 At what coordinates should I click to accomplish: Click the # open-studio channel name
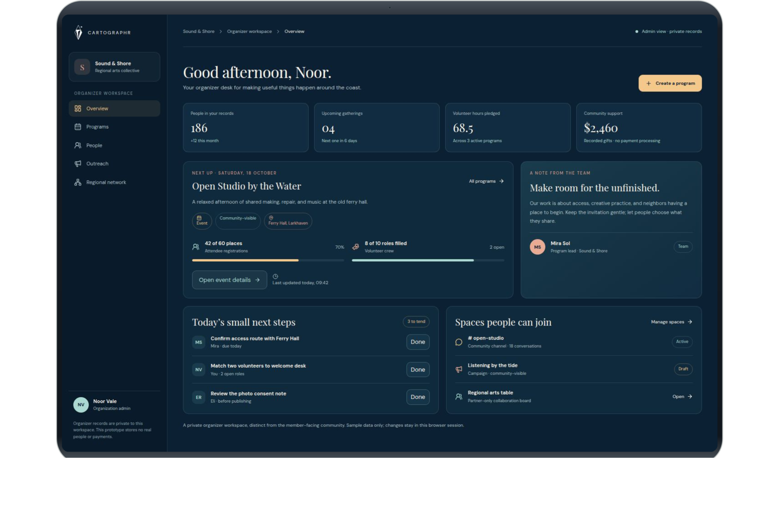[x=486, y=338]
